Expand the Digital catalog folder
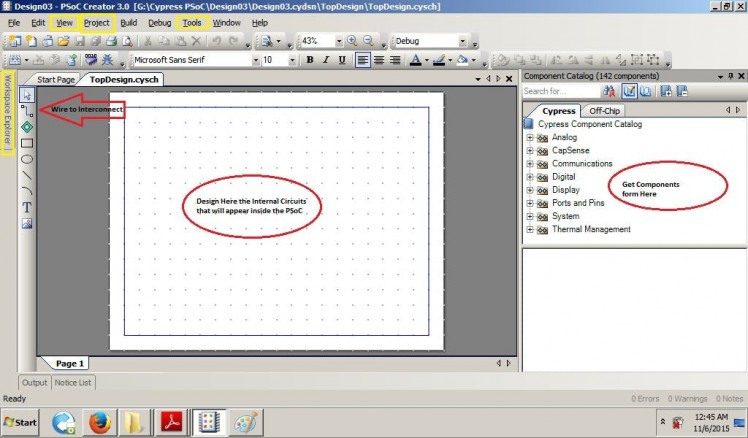 [530, 177]
